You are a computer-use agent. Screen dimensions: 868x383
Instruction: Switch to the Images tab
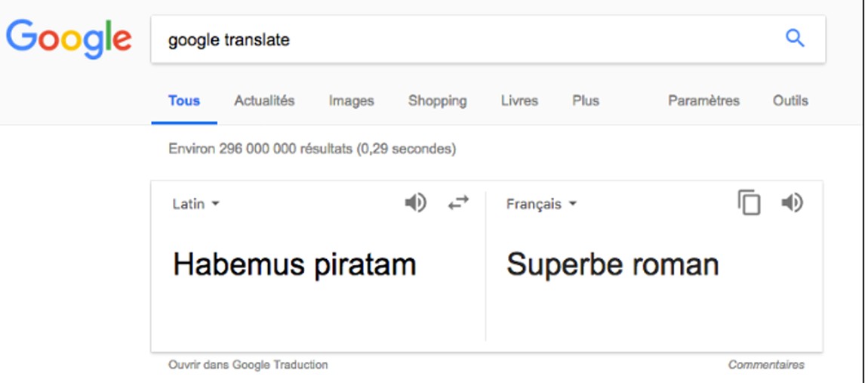click(352, 101)
